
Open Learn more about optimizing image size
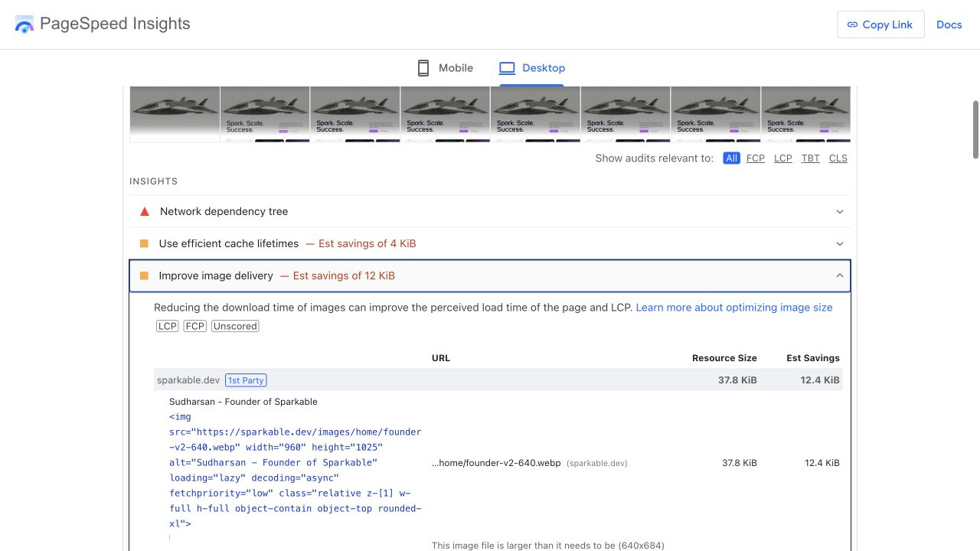(733, 307)
